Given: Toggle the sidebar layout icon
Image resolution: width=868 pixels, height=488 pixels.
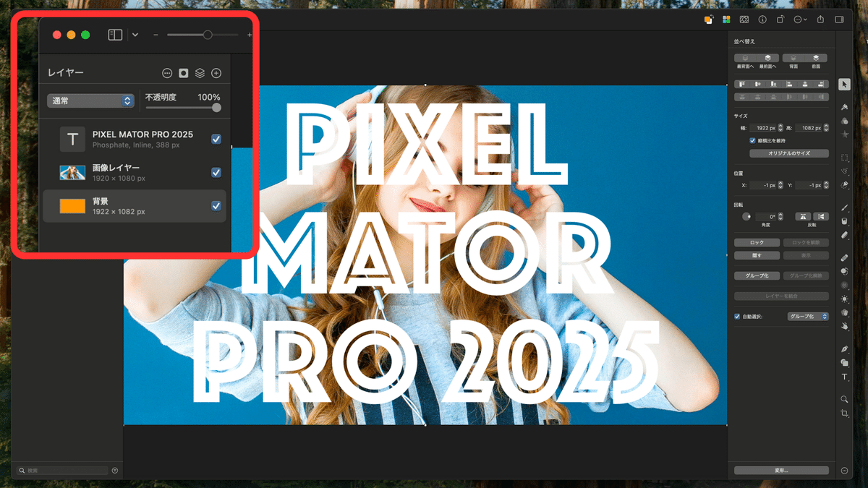Looking at the screenshot, I should [x=115, y=35].
